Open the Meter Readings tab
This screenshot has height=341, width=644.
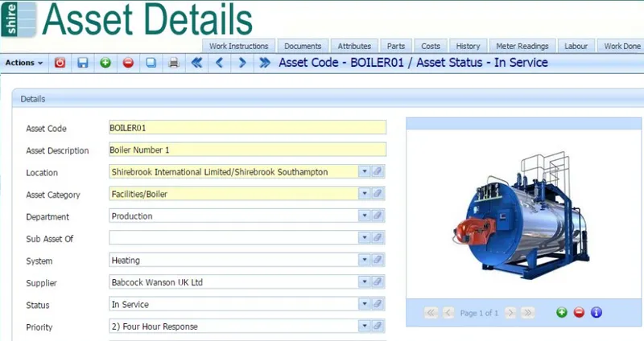[x=522, y=46]
